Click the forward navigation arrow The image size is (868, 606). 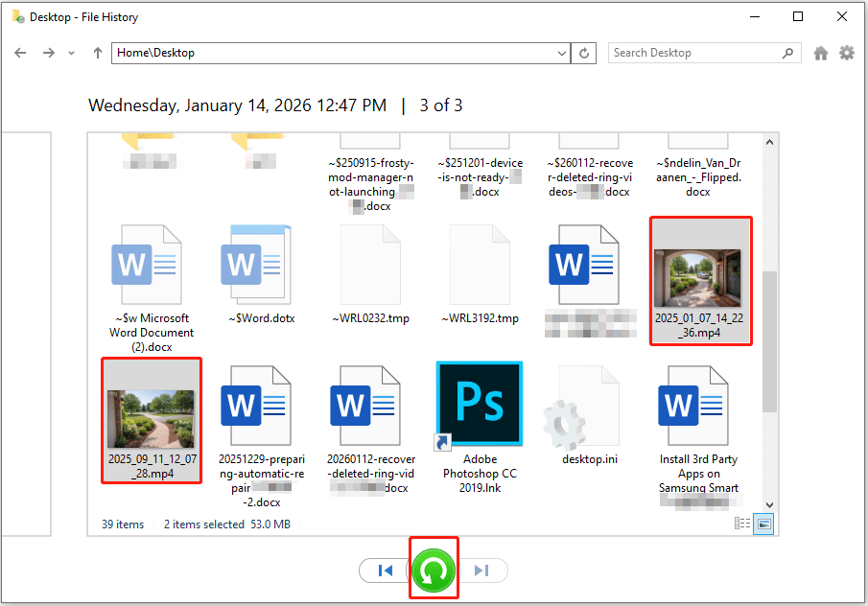[46, 53]
